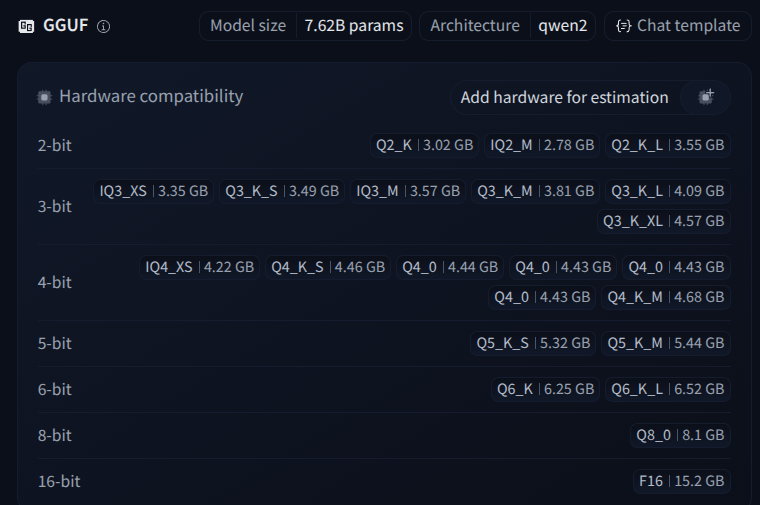The image size is (760, 505).
Task: Open the Q4_0 4.44 GB variant
Action: 449,267
